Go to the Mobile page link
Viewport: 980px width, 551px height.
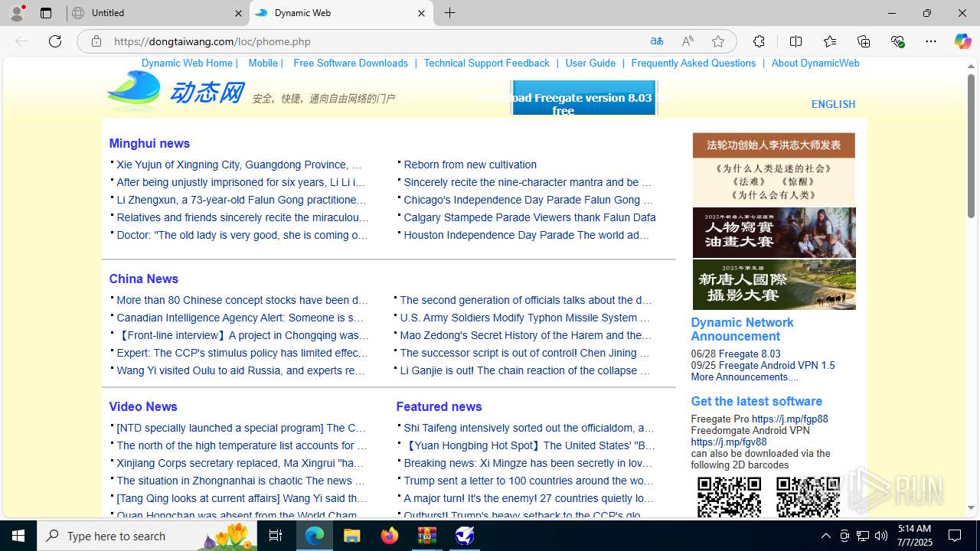263,64
